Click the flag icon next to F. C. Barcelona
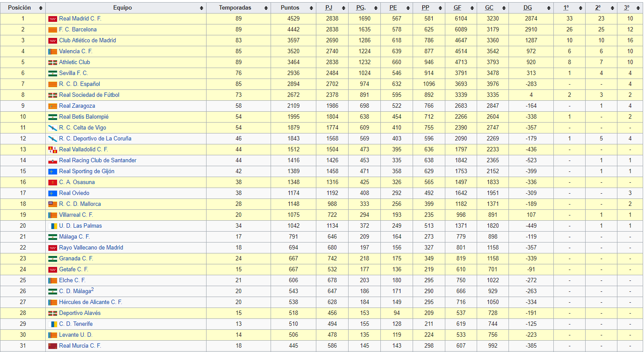Screen dimensions: 644x352 click(52, 30)
